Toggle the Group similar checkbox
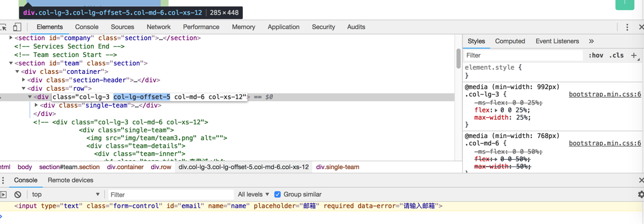Screen dimensions: 644x224 [x=278, y=194]
